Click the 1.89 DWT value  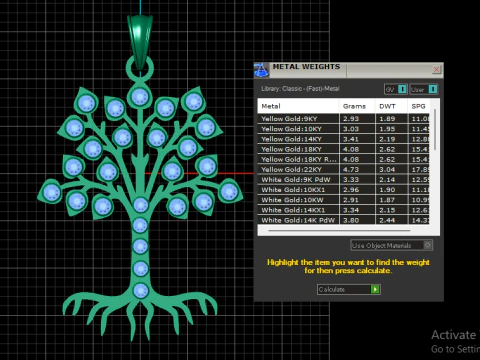387,119
